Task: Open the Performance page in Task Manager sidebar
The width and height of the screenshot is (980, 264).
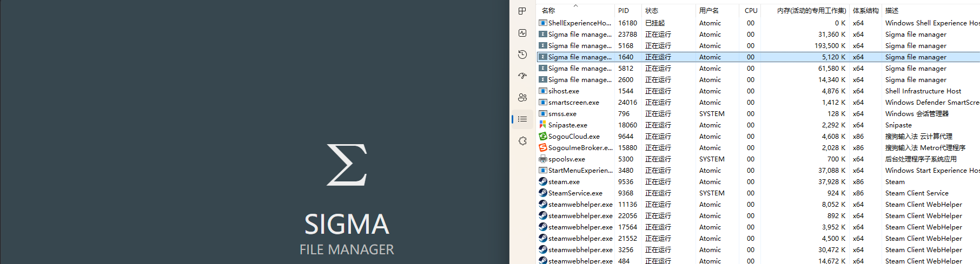Action: click(x=522, y=33)
